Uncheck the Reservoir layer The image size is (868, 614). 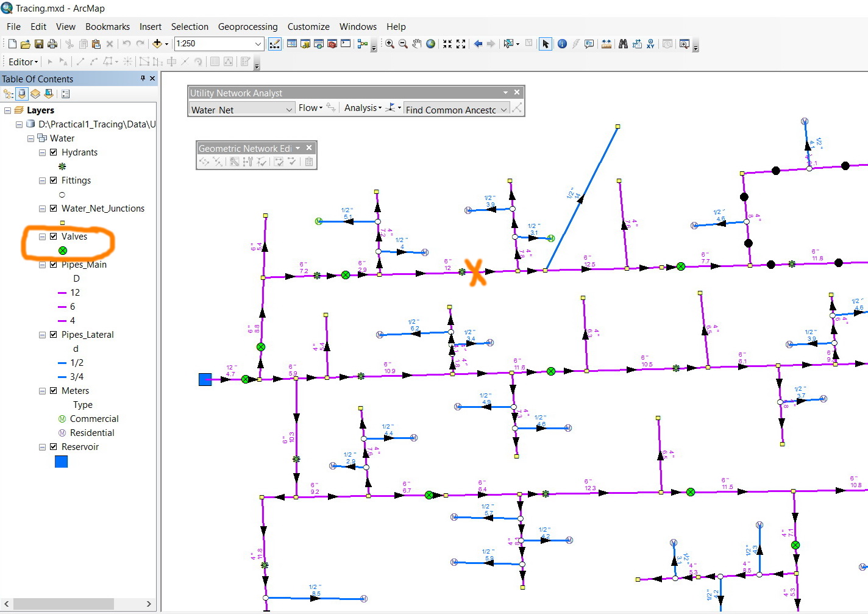(54, 447)
